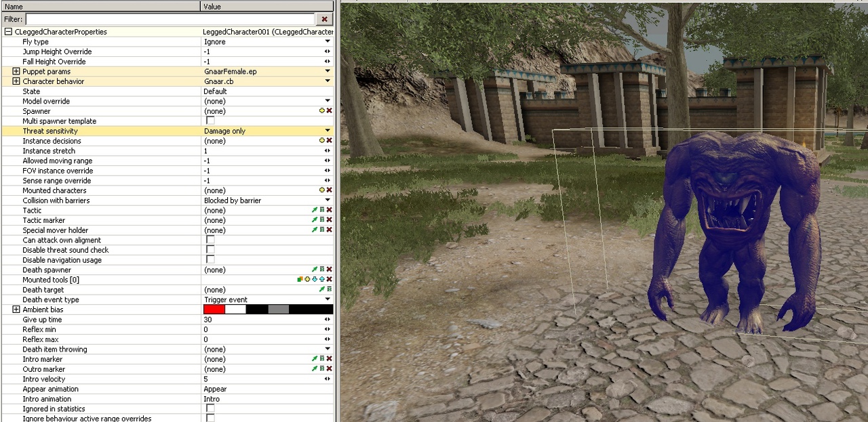Viewport: 868px width, 422px height.
Task: Open the list icon for Death target
Action: pyautogui.click(x=329, y=289)
